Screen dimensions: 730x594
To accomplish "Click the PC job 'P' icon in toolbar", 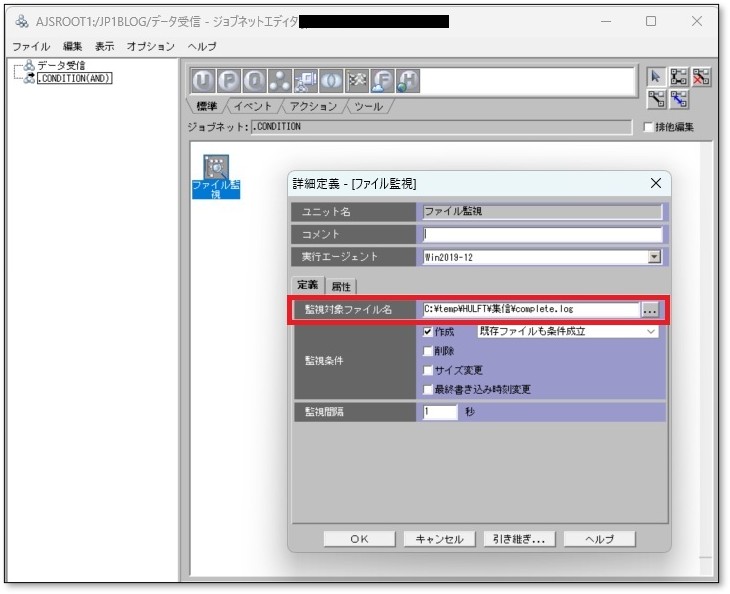I will (228, 82).
